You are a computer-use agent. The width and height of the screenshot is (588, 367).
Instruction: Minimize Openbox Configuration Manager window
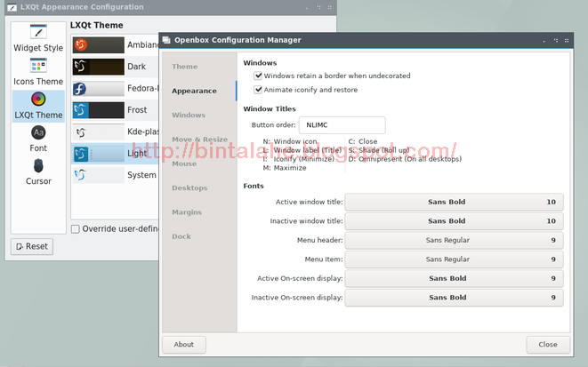coord(544,41)
